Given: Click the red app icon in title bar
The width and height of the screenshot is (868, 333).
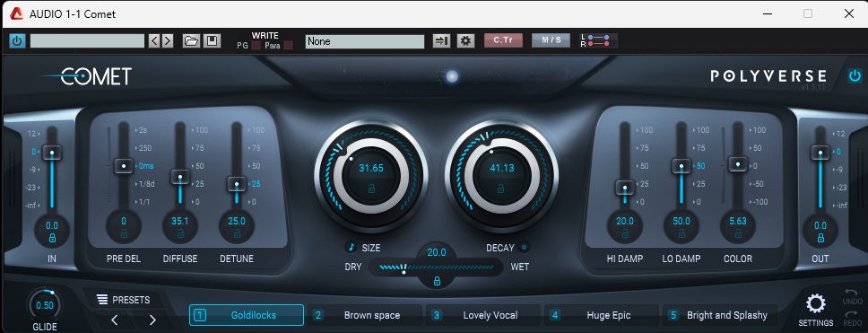Looking at the screenshot, I should (17, 13).
